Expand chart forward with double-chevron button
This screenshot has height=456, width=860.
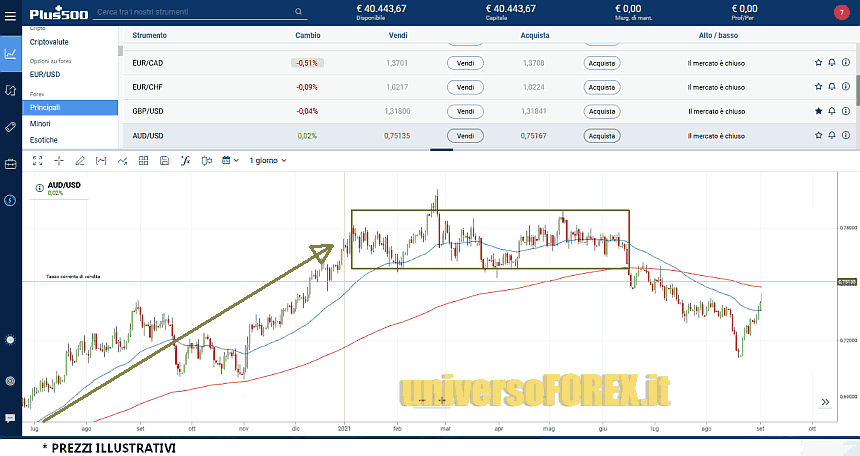(825, 402)
